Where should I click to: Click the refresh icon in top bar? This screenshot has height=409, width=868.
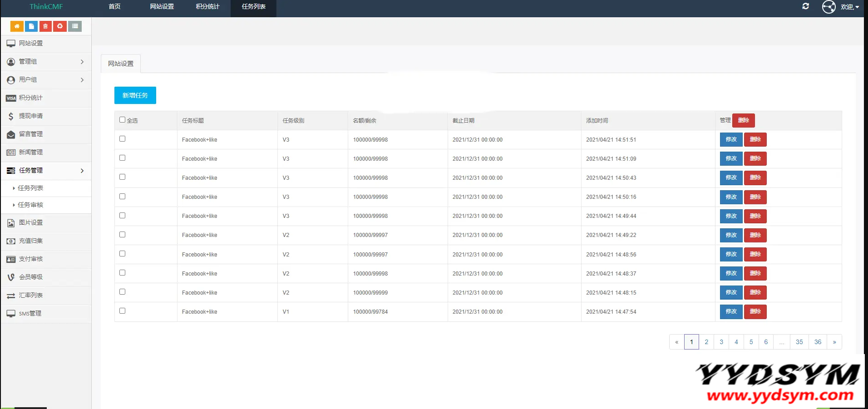[805, 6]
